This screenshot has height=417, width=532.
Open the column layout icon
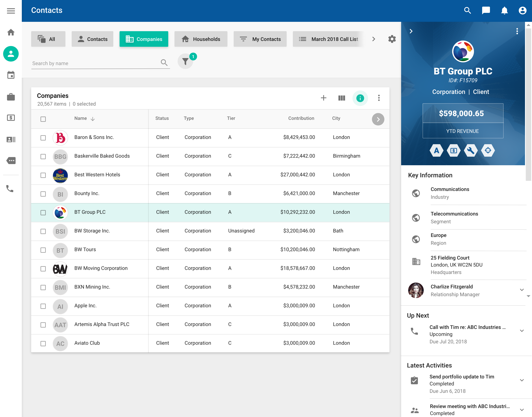pyautogui.click(x=342, y=98)
